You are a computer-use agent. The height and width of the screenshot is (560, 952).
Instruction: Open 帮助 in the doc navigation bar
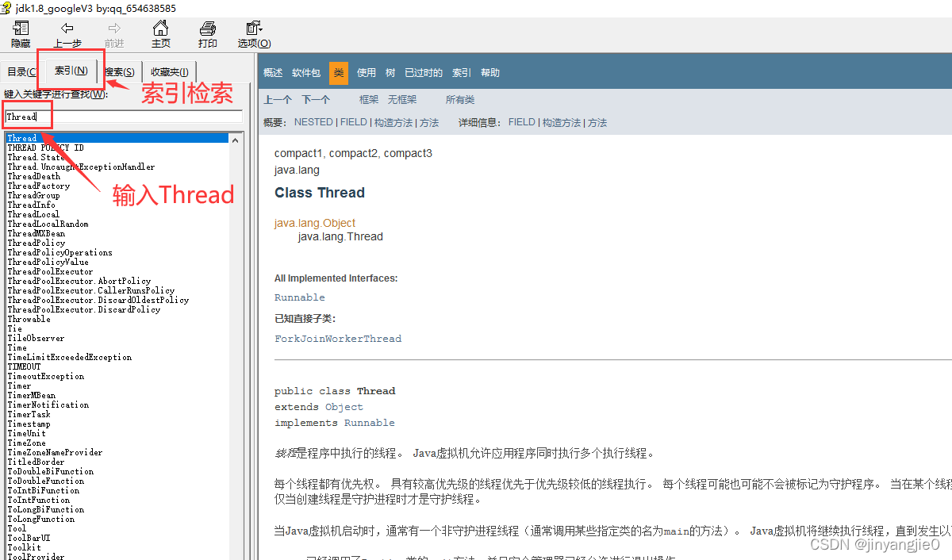tap(490, 73)
